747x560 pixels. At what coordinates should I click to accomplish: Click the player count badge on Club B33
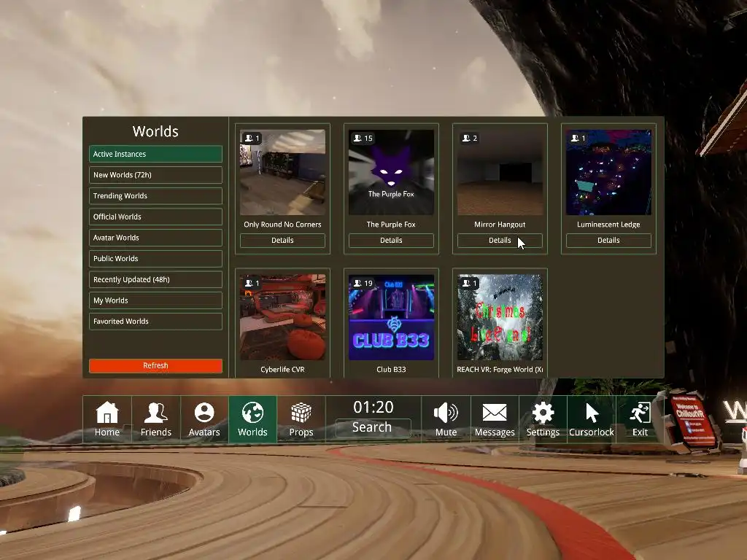point(363,284)
